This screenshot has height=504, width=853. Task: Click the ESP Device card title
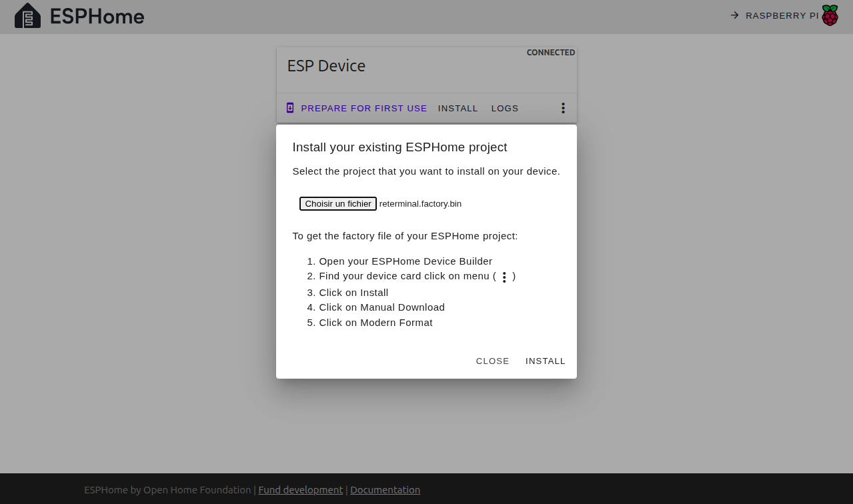pos(326,65)
